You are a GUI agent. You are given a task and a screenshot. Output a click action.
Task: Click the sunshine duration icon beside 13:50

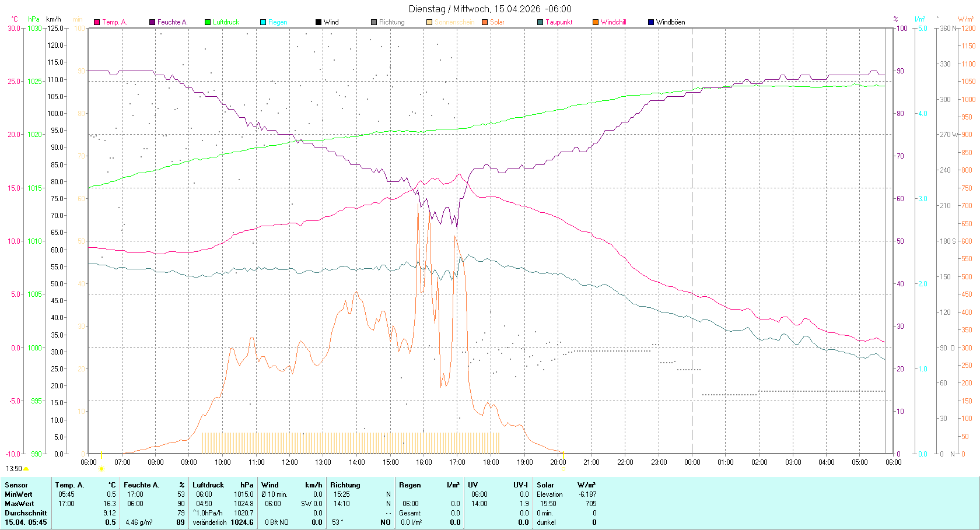[26, 469]
